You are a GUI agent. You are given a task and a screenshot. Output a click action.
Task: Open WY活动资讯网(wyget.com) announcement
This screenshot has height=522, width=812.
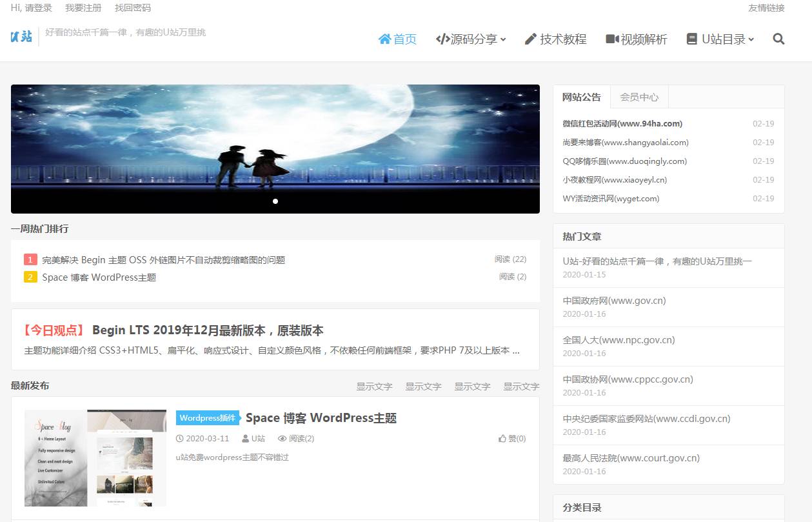tap(611, 199)
